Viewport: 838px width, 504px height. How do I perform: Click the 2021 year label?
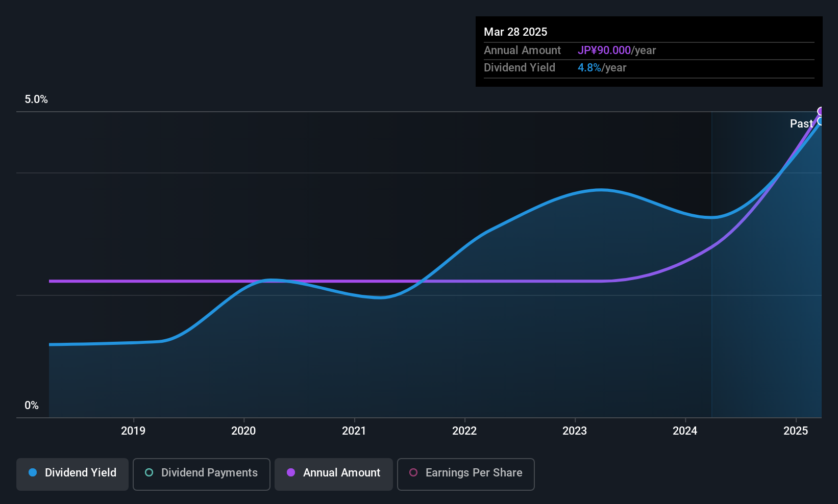[x=354, y=431]
